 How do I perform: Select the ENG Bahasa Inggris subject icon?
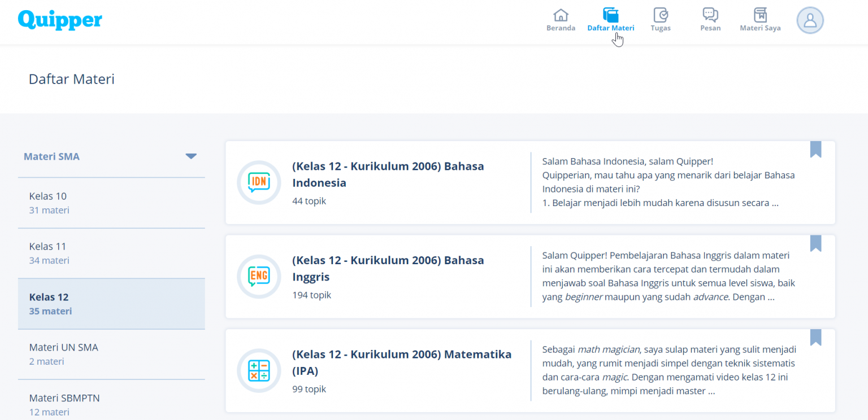click(259, 277)
